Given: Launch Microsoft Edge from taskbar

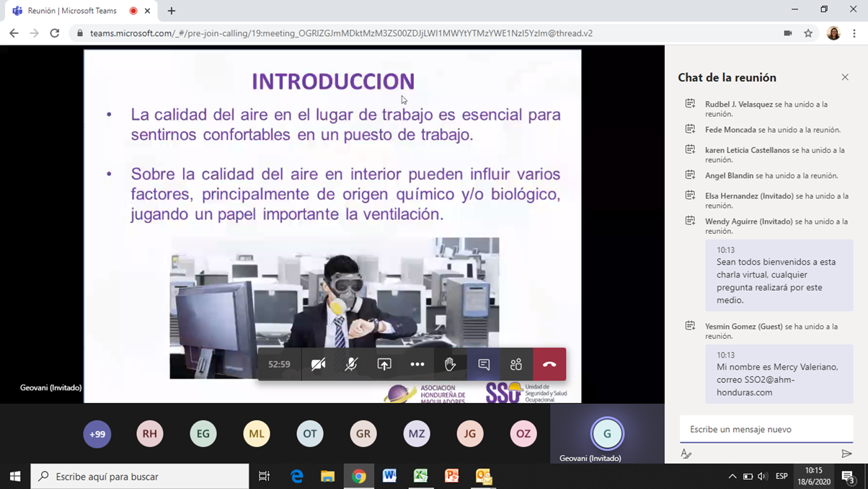Looking at the screenshot, I should tap(297, 476).
